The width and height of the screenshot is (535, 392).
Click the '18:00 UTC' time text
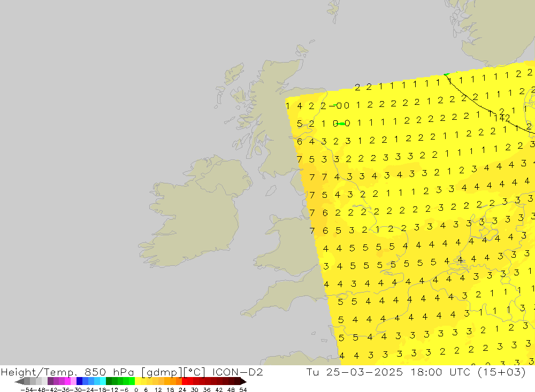click(440, 372)
